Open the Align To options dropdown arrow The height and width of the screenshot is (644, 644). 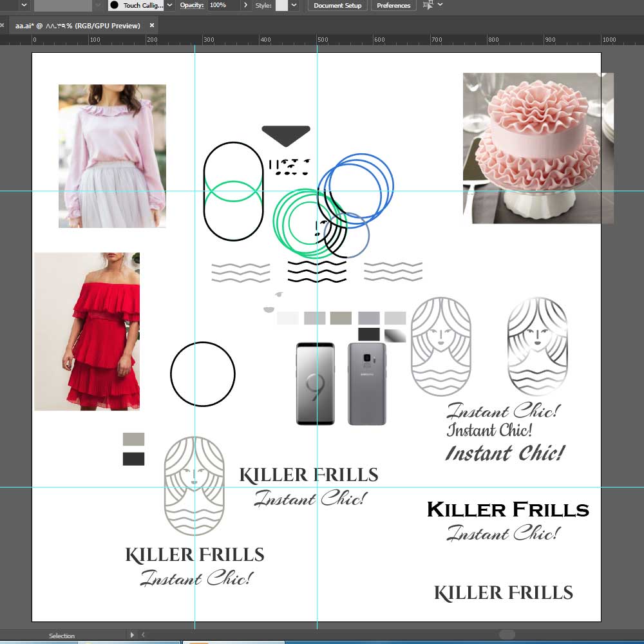tap(440, 5)
